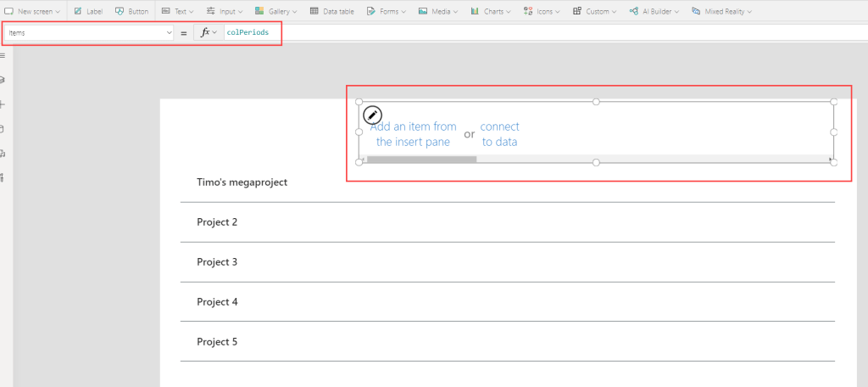Screen dimensions: 868x387
Task: Expand the hamburger menu in left sidebar
Action: pos(3,54)
